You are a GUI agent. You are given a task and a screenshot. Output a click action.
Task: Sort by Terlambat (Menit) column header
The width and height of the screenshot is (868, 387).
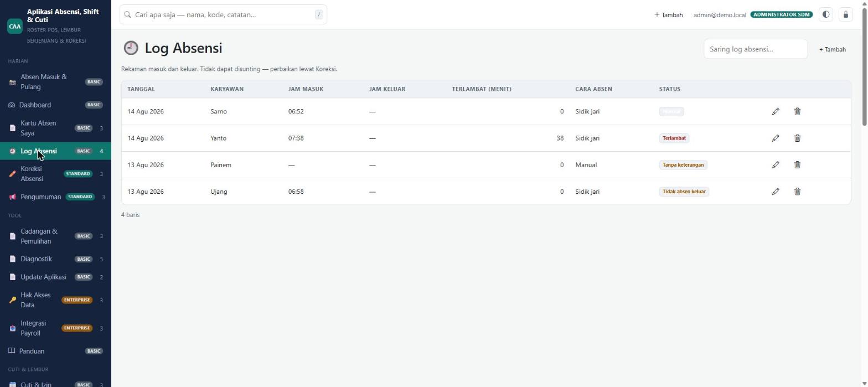click(x=482, y=89)
